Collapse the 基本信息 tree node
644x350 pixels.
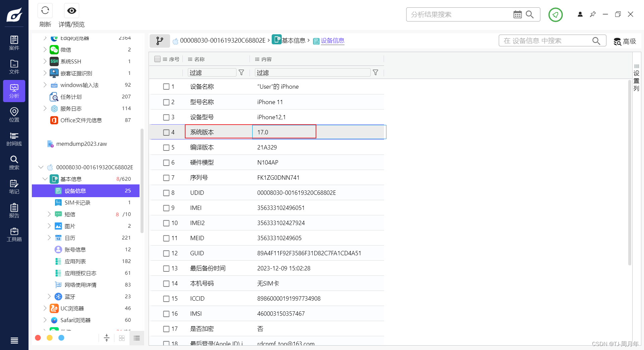click(x=45, y=179)
